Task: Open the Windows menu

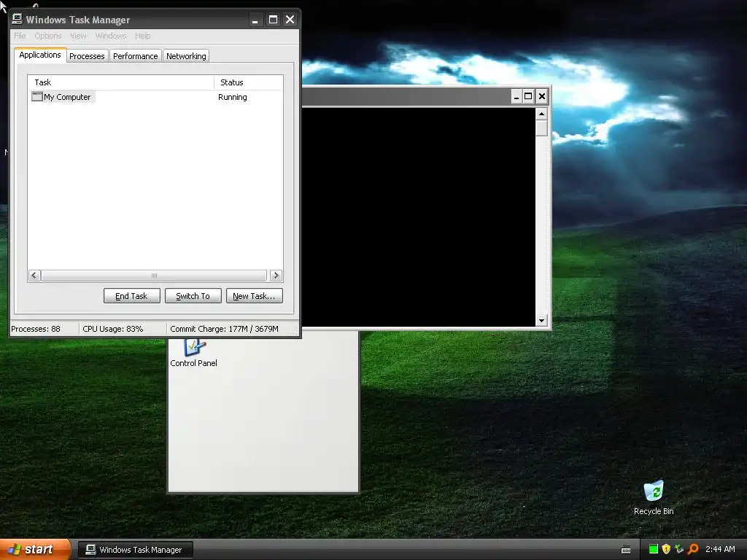Action: (x=111, y=36)
